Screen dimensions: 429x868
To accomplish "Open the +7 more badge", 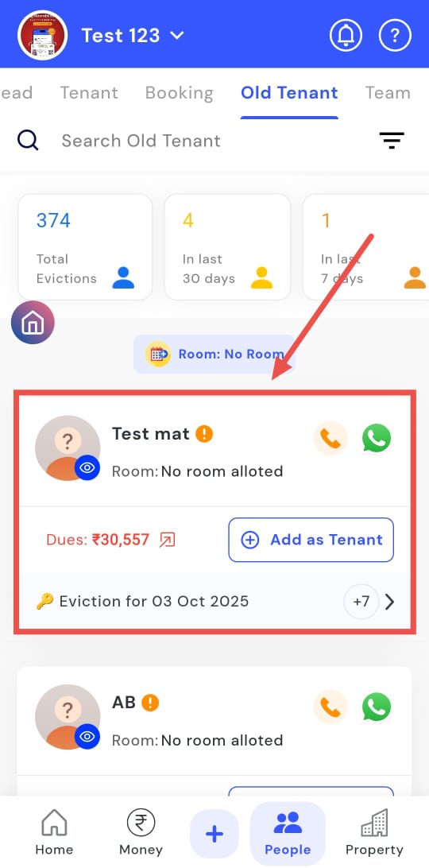I will 361,602.
